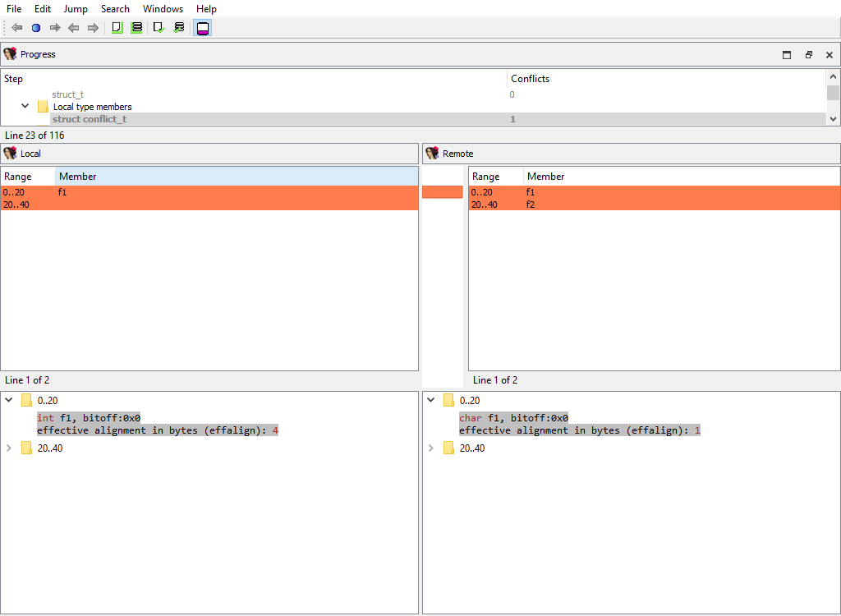Collapse the 0..20 folder in the Local details

click(x=9, y=401)
